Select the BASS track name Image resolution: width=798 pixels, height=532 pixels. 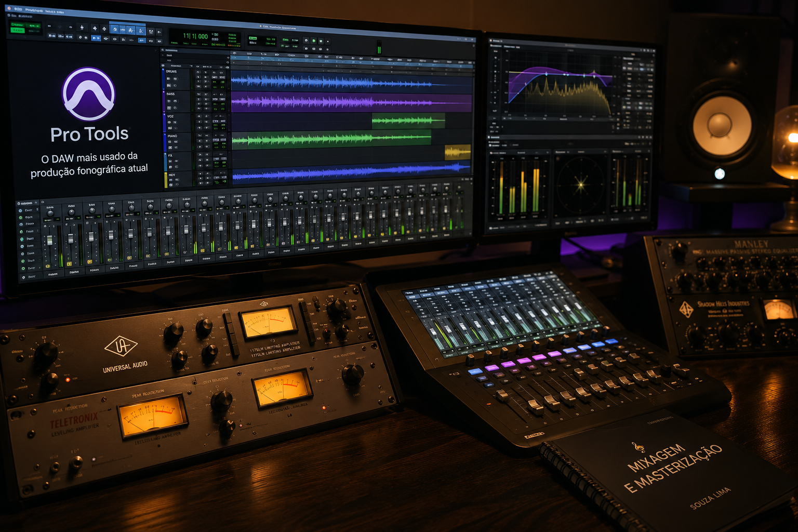[170, 94]
